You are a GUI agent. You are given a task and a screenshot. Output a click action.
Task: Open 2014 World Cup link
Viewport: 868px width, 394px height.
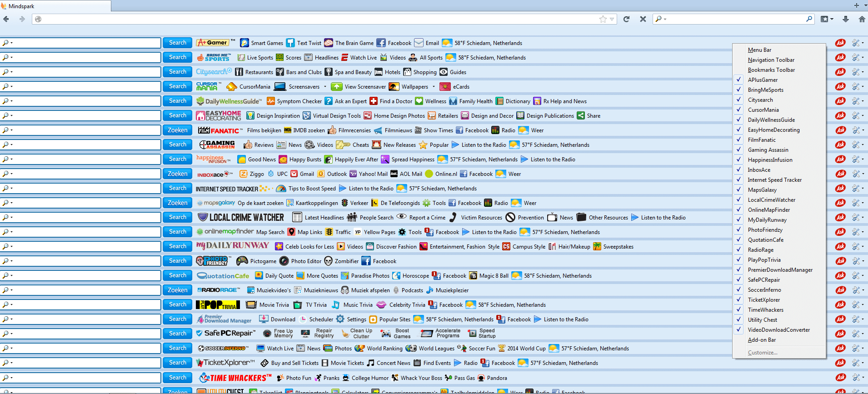pyautogui.click(x=522, y=349)
